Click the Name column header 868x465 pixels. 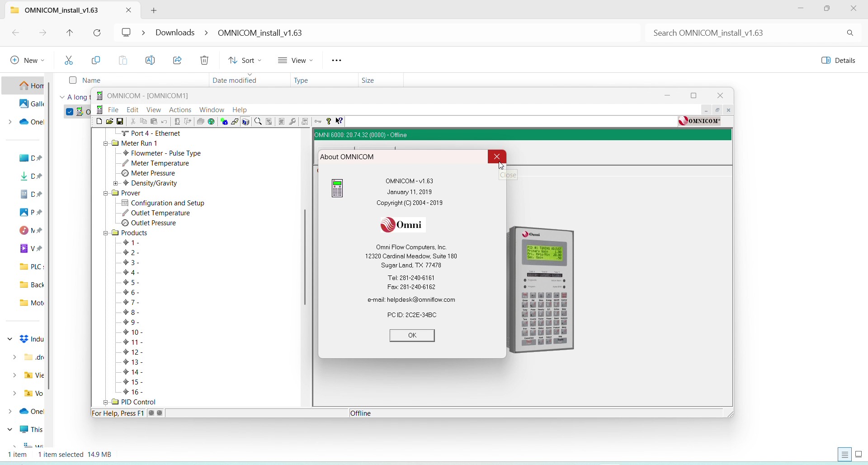coord(92,81)
